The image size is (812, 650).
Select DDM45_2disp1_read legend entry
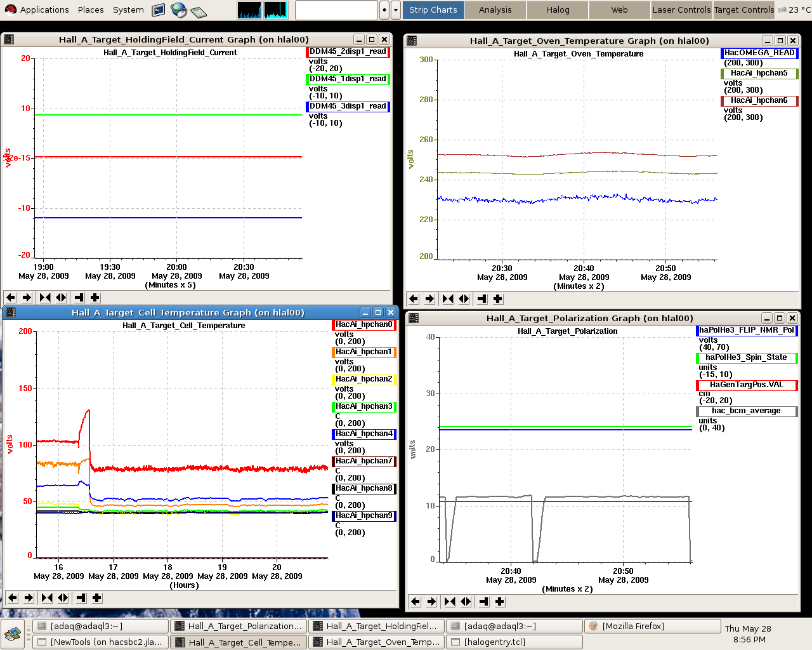coord(348,52)
